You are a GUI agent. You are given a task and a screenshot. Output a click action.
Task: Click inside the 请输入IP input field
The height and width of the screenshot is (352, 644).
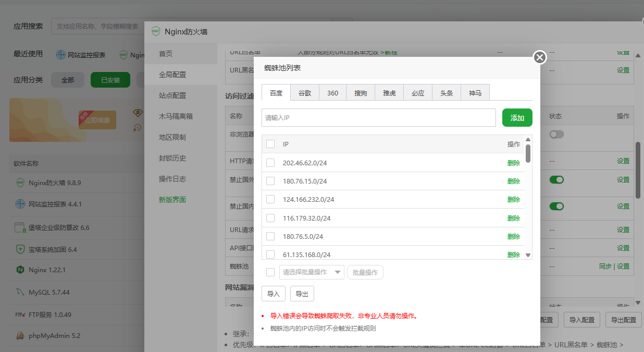coord(379,118)
